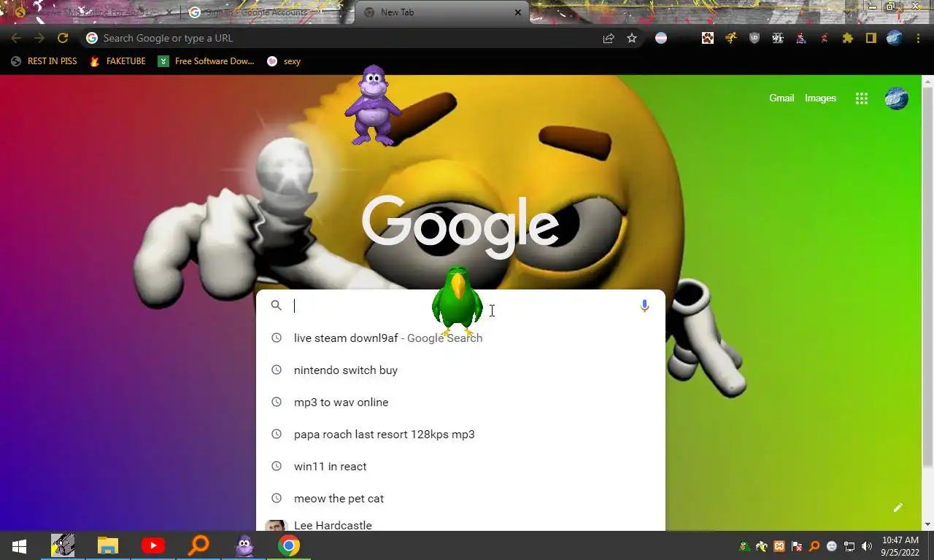Select suggestion 'win11 in react'
Viewport: 934px width, 560px height.
(460, 466)
